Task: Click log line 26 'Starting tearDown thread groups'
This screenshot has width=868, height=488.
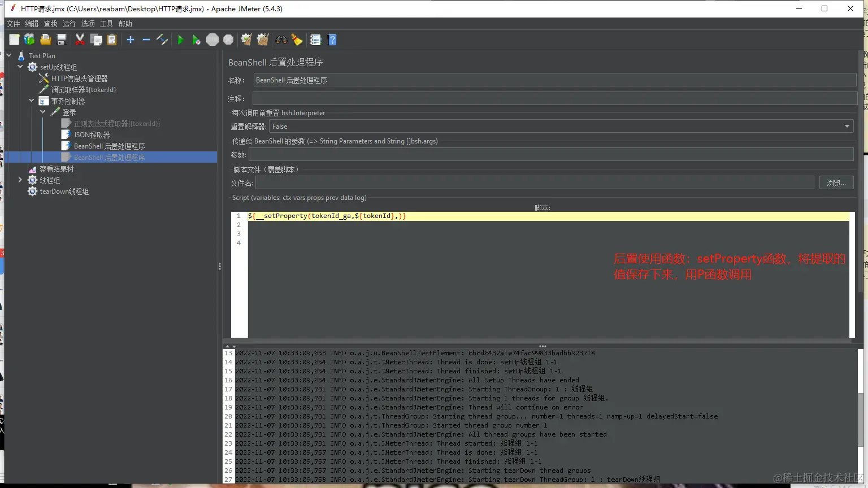Action: pyautogui.click(x=413, y=470)
